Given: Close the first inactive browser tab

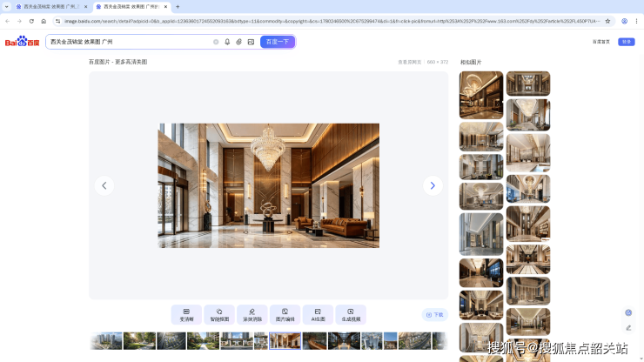Looking at the screenshot, I should [x=85, y=7].
